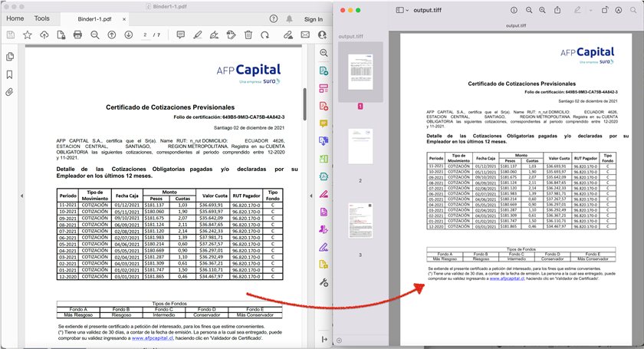
Task: Open the Home tab in Acrobat
Action: [15, 18]
